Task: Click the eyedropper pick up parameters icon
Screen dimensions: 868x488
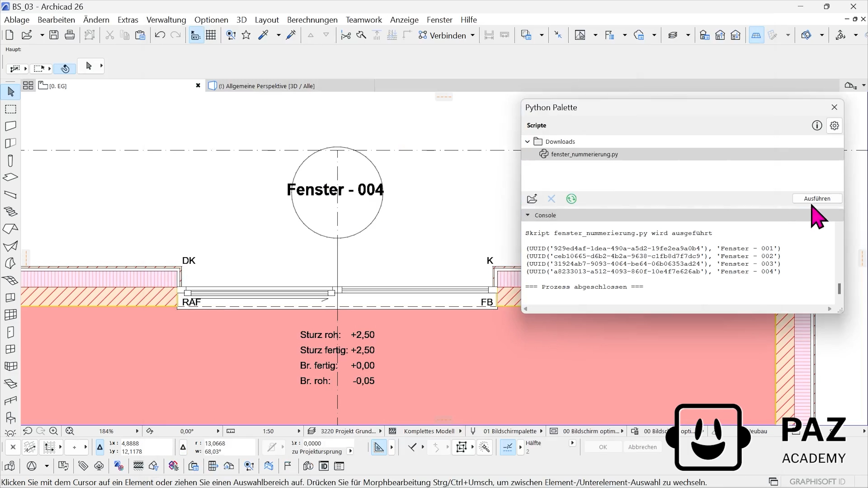Action: pos(263,35)
